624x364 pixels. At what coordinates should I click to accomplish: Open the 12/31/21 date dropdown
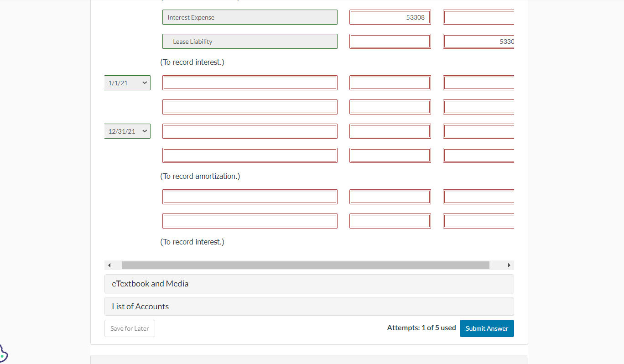[127, 131]
